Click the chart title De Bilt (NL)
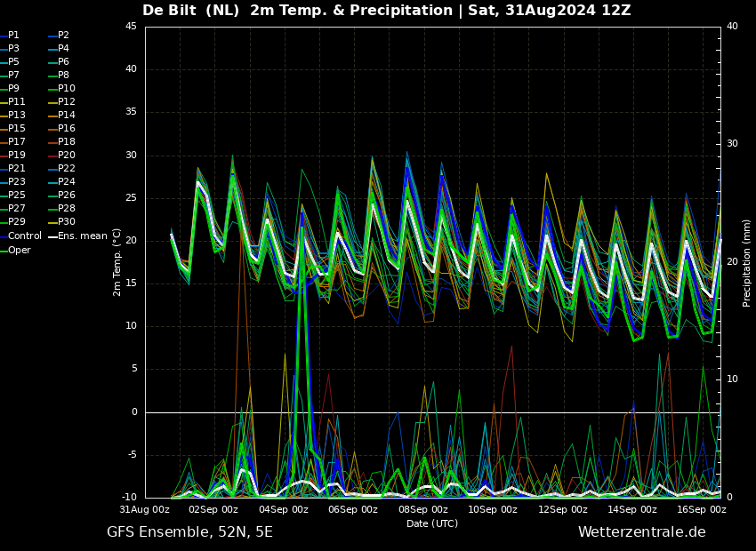The height and width of the screenshot is (551, 756). click(191, 10)
